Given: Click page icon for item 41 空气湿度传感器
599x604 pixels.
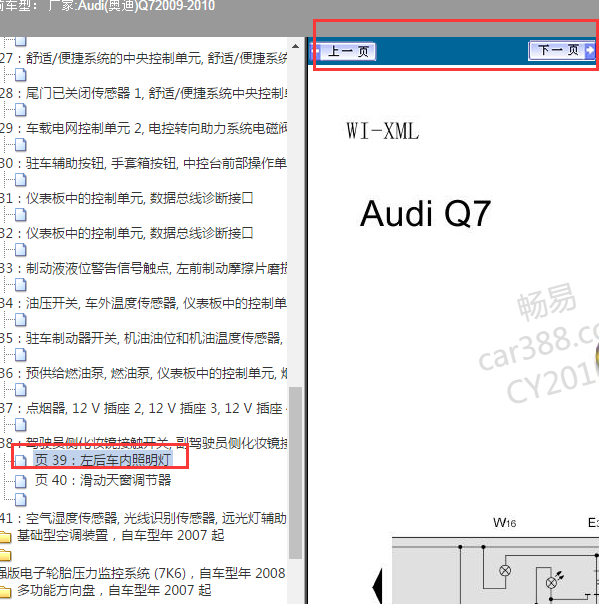Looking at the screenshot, I should pos(20,500).
